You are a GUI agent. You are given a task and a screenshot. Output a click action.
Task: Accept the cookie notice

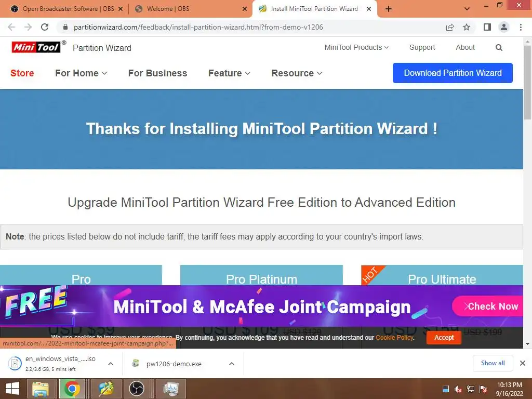click(444, 338)
